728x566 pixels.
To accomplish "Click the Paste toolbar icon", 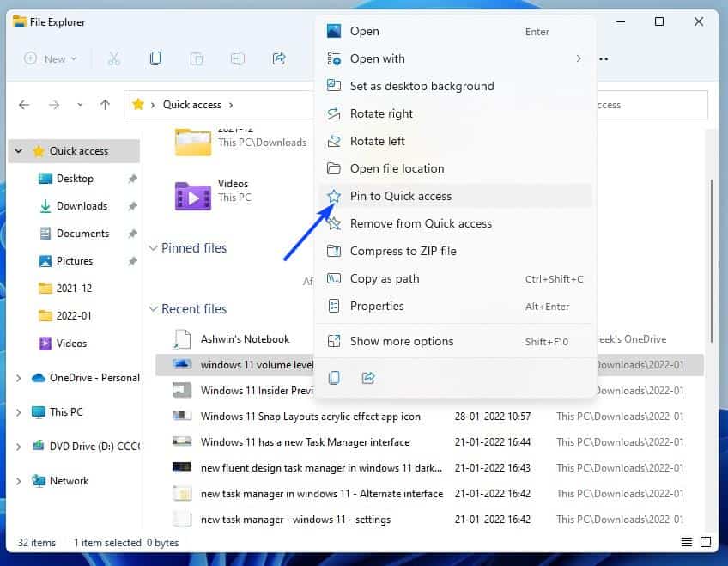I will [197, 59].
